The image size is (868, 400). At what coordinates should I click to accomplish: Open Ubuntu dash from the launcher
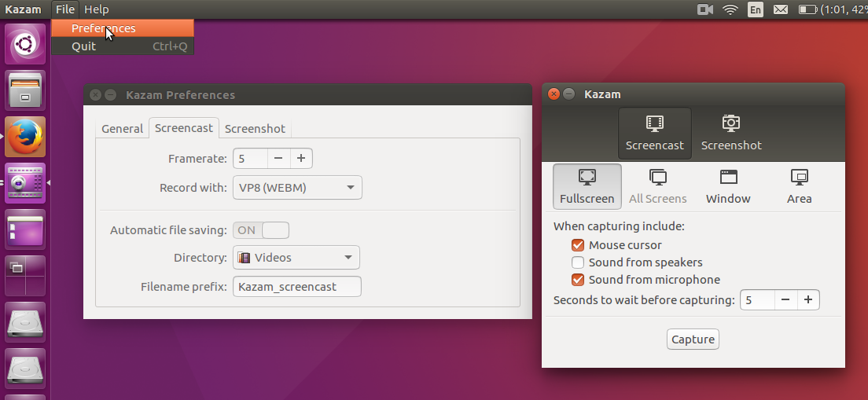pyautogui.click(x=25, y=44)
